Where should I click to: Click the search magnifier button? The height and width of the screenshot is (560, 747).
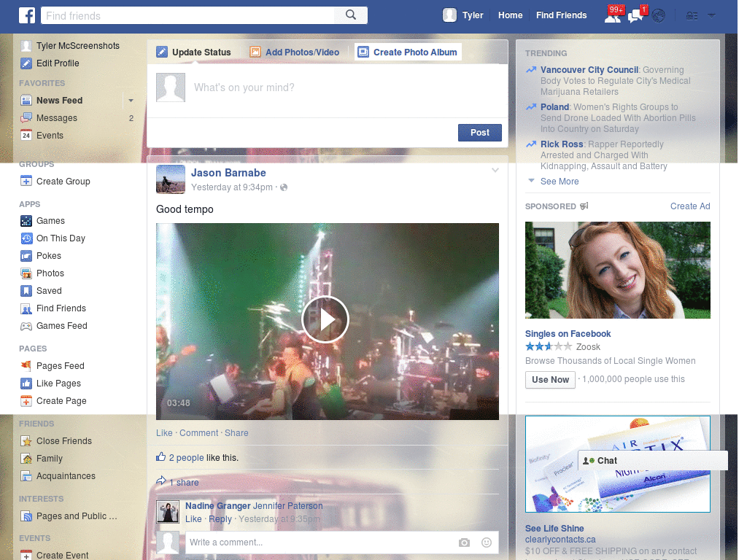[x=351, y=15]
